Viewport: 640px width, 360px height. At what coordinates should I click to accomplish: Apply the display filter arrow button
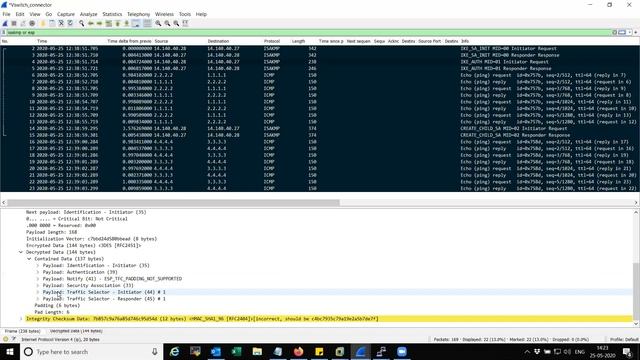(622, 32)
